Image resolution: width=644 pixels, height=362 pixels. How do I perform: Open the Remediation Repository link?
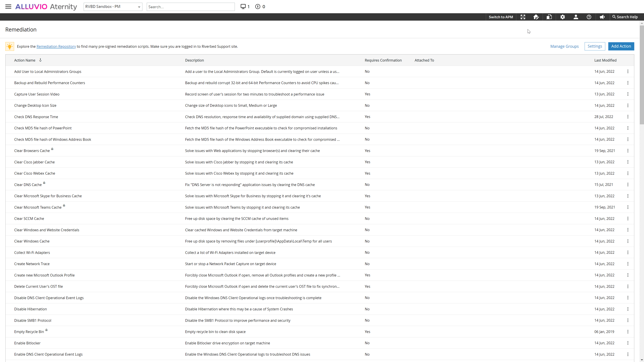(56, 46)
